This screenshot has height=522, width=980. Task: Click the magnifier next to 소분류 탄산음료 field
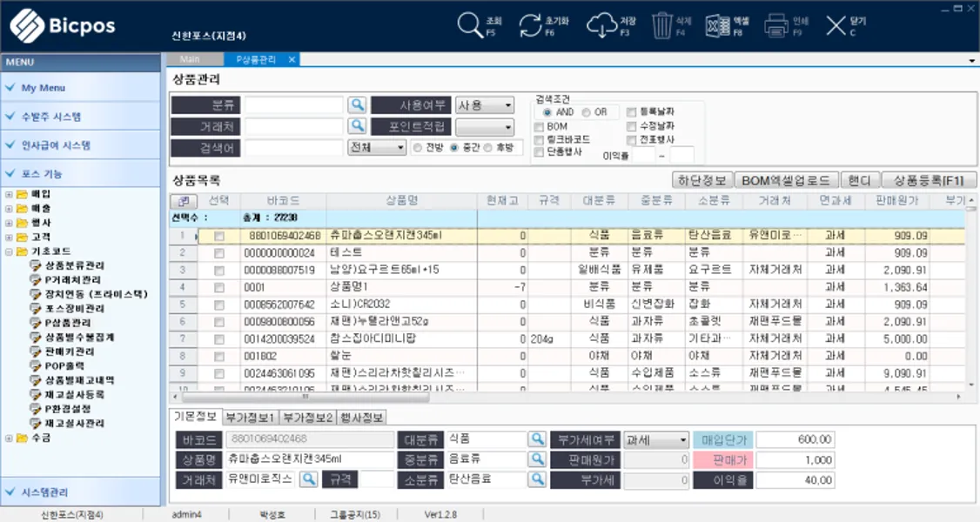537,479
